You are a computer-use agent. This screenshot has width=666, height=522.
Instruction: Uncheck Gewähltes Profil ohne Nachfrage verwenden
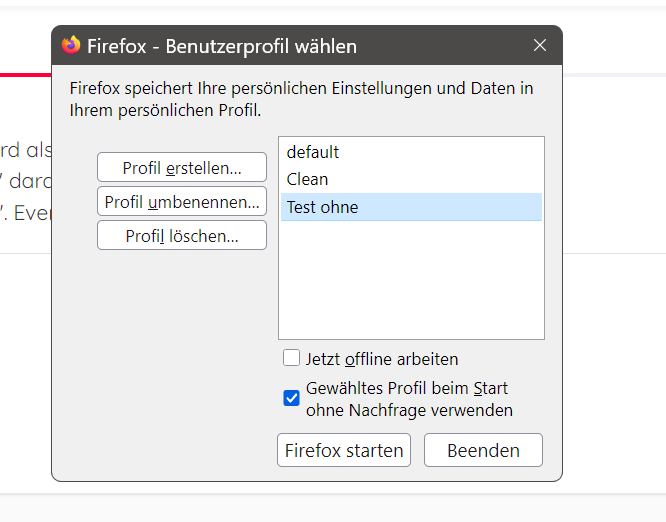pos(291,398)
